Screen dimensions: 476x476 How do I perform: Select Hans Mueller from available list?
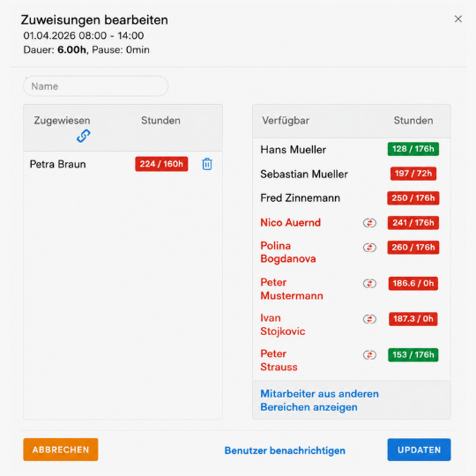click(351, 149)
